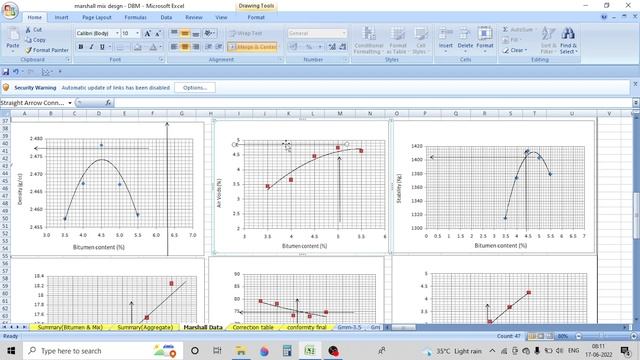Open the Insert cells dropdown

446,51
